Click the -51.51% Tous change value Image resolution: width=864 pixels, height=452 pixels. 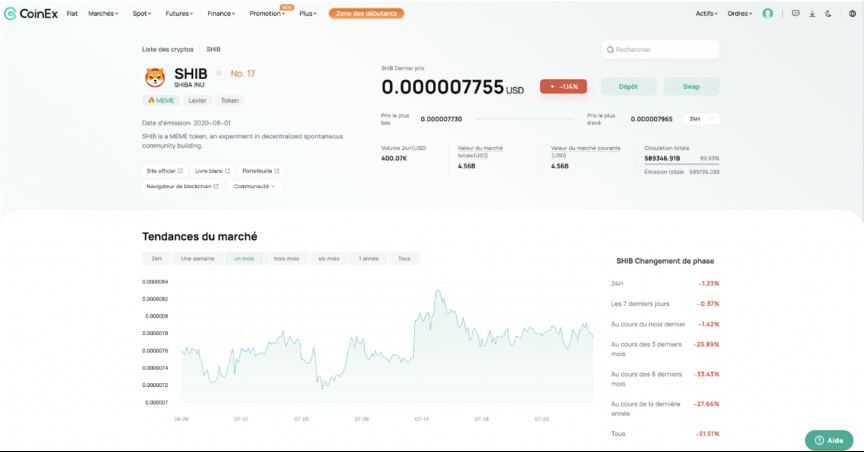pyautogui.click(x=708, y=434)
